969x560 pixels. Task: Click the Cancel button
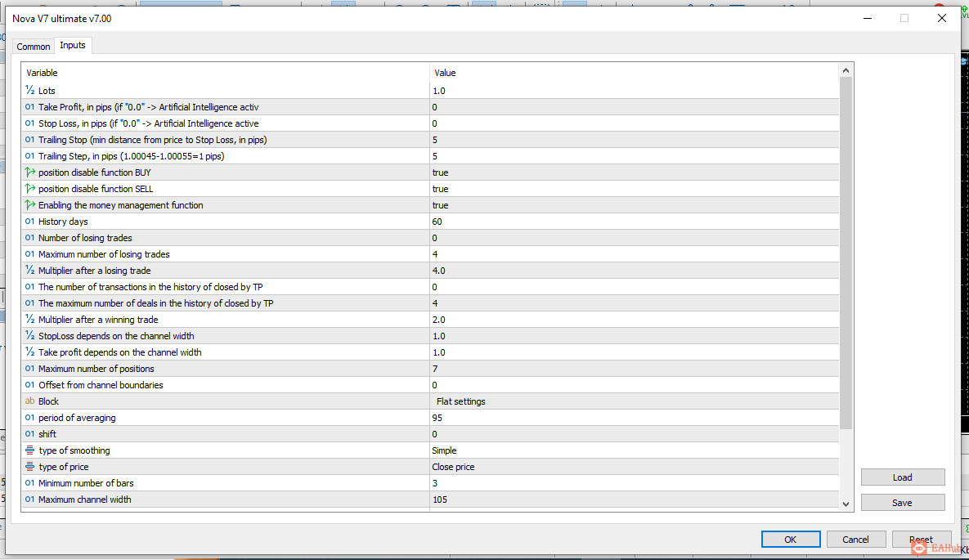pyautogui.click(x=856, y=539)
